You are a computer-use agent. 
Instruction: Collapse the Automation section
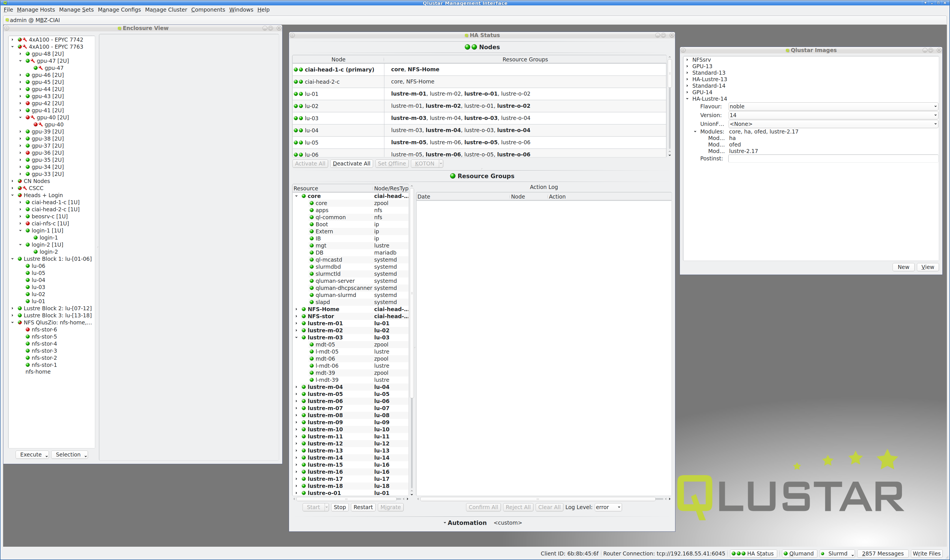click(445, 523)
